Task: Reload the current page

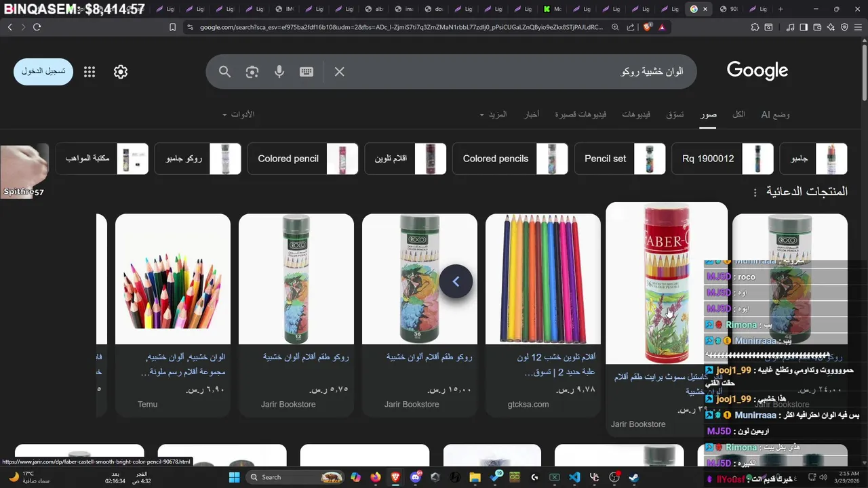Action: [x=37, y=27]
